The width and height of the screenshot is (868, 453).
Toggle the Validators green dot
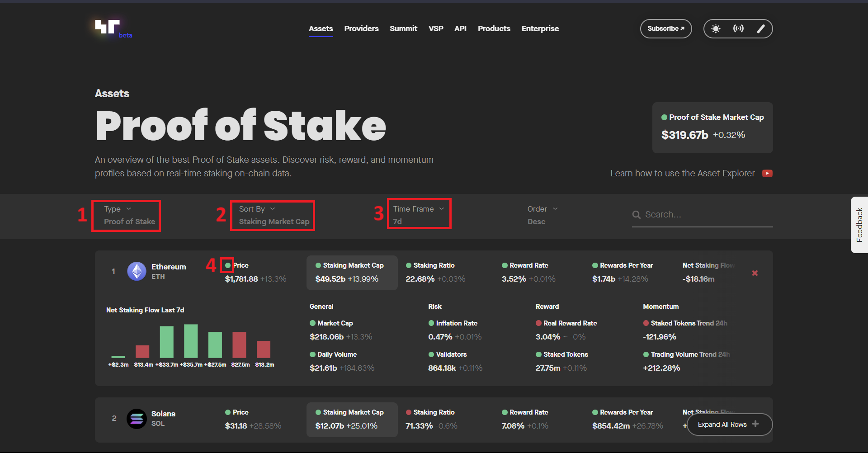[431, 354]
